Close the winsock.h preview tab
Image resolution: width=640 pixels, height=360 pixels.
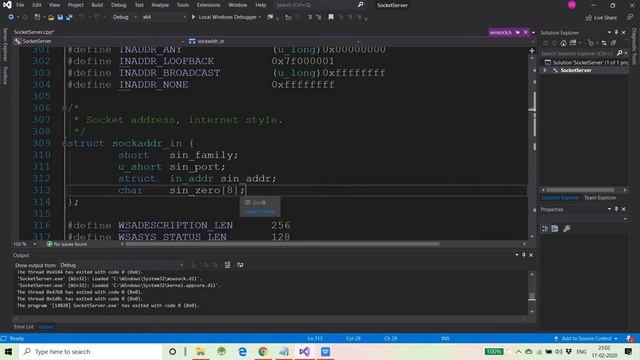click(526, 32)
